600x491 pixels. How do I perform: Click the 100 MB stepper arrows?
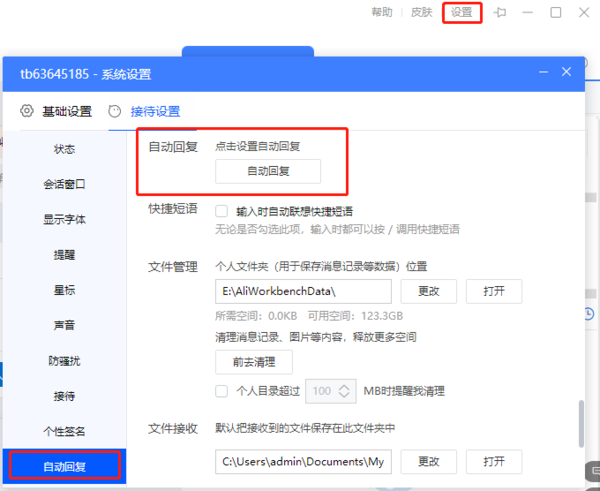point(344,391)
